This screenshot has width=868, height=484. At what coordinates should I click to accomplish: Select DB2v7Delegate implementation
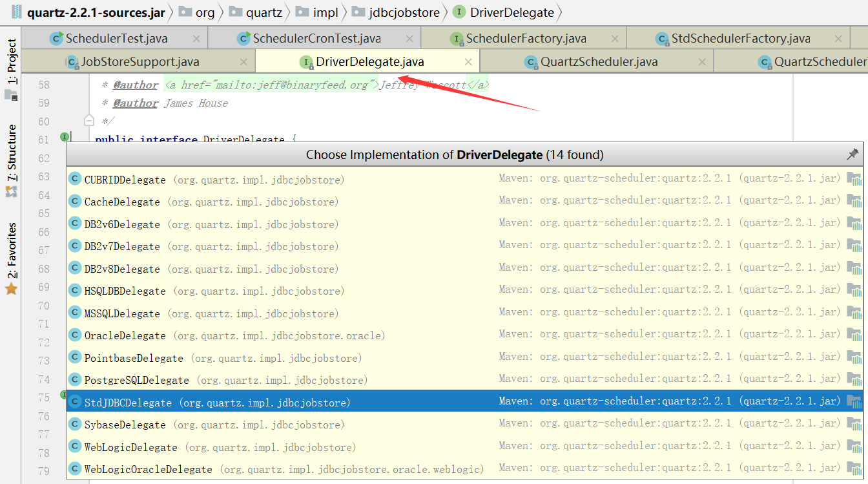464,246
